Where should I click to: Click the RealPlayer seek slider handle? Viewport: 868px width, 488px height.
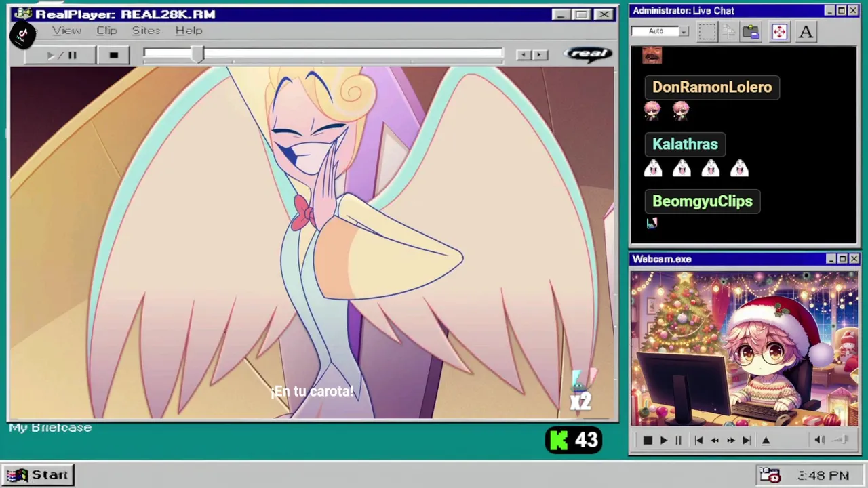click(x=197, y=55)
